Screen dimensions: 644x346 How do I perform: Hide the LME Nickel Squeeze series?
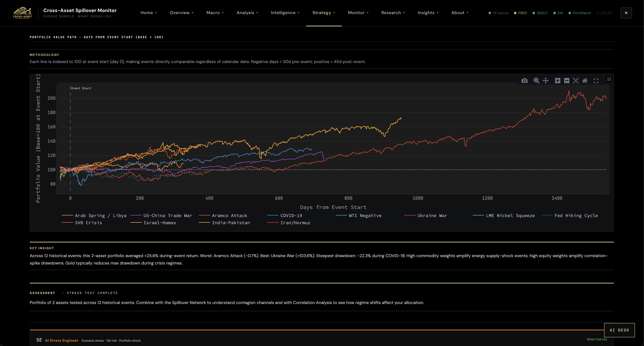click(504, 215)
